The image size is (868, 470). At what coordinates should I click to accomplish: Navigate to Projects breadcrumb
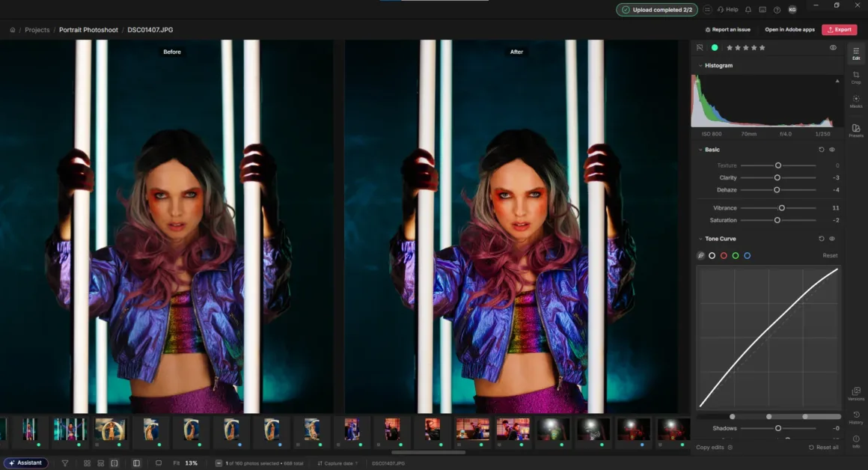(x=37, y=30)
